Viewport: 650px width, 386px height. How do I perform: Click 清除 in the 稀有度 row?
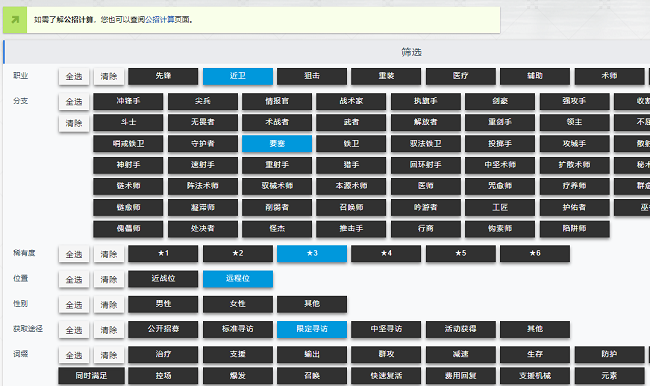pyautogui.click(x=109, y=255)
